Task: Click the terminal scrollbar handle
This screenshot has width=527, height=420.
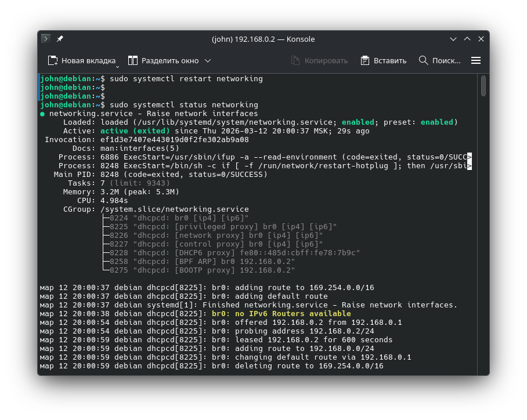Action: tap(483, 86)
